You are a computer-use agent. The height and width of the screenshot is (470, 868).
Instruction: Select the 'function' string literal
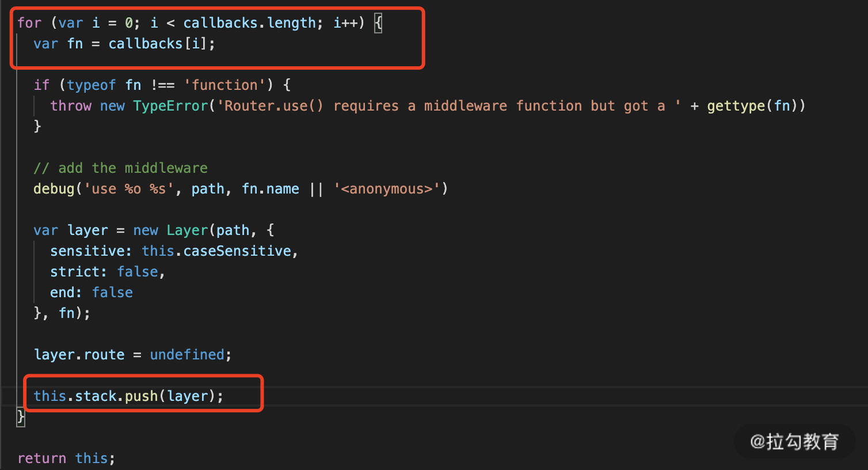224,85
